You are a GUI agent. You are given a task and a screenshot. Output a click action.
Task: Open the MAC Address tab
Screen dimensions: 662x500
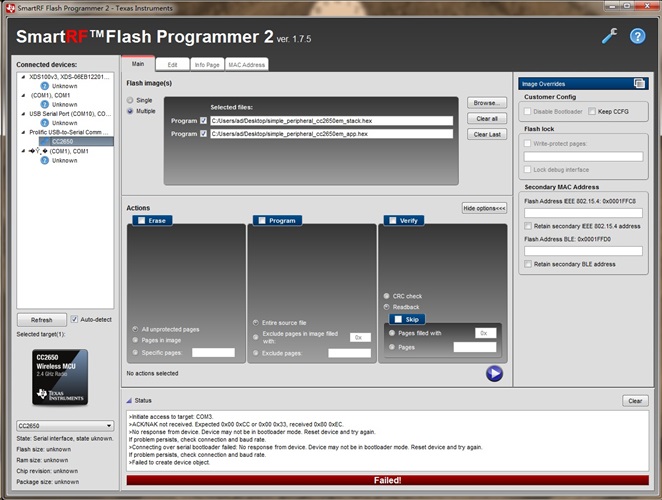tap(247, 65)
